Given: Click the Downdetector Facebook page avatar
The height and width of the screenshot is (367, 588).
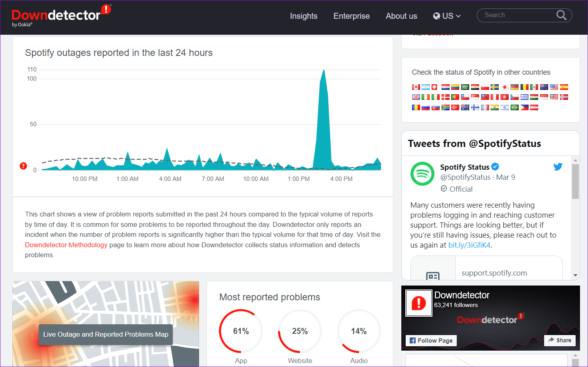Looking at the screenshot, I should pos(419,303).
